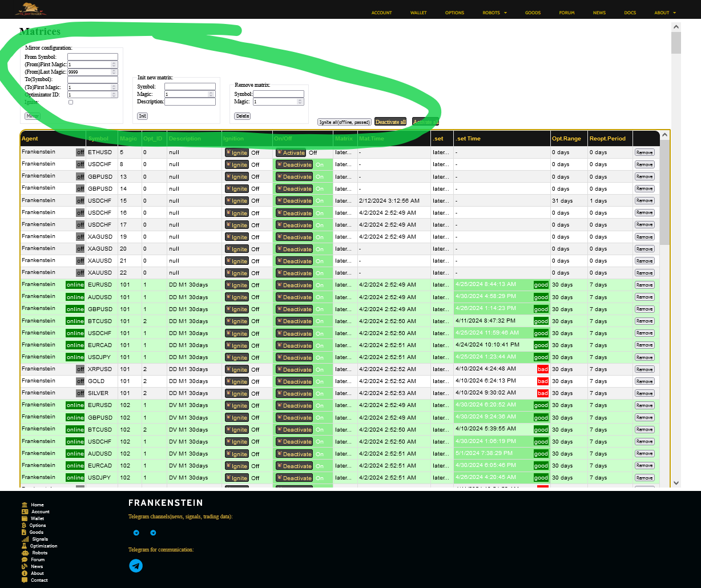Expand the Robots dropdown in top navigation
701x588 pixels.
click(494, 13)
